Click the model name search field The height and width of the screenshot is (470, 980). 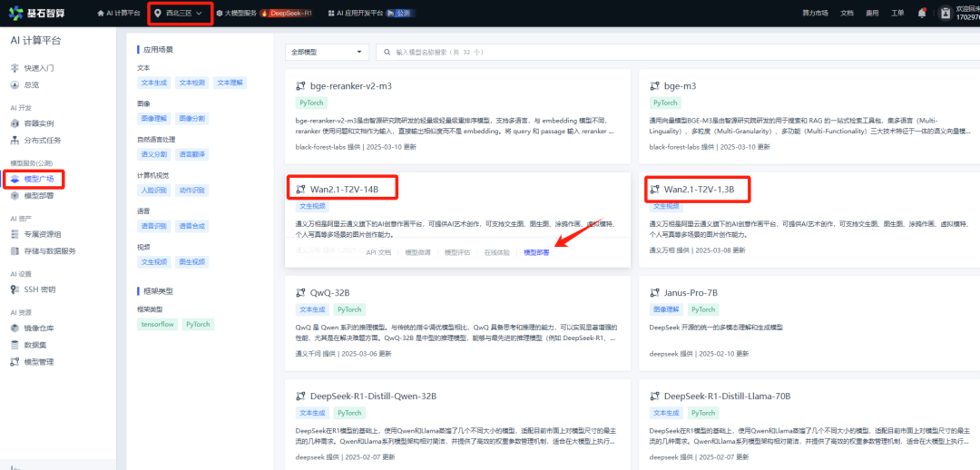[678, 53]
